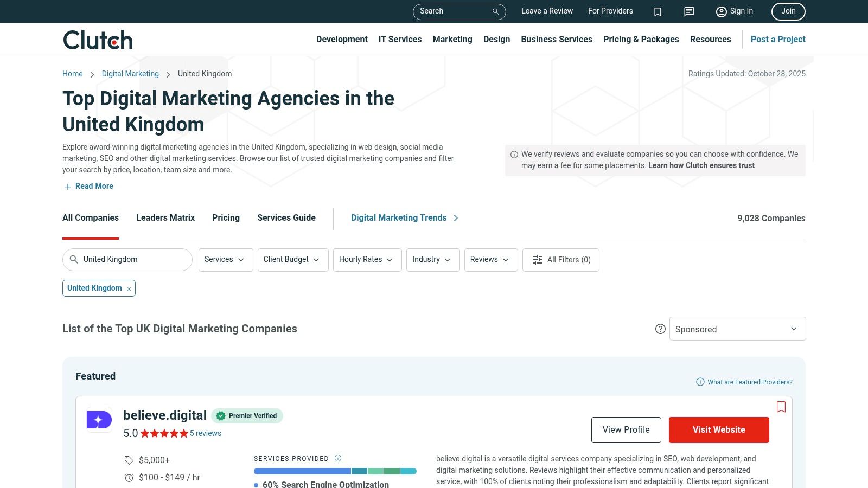868x488 pixels.
Task: Open the messages chat icon
Action: [x=689, y=11]
